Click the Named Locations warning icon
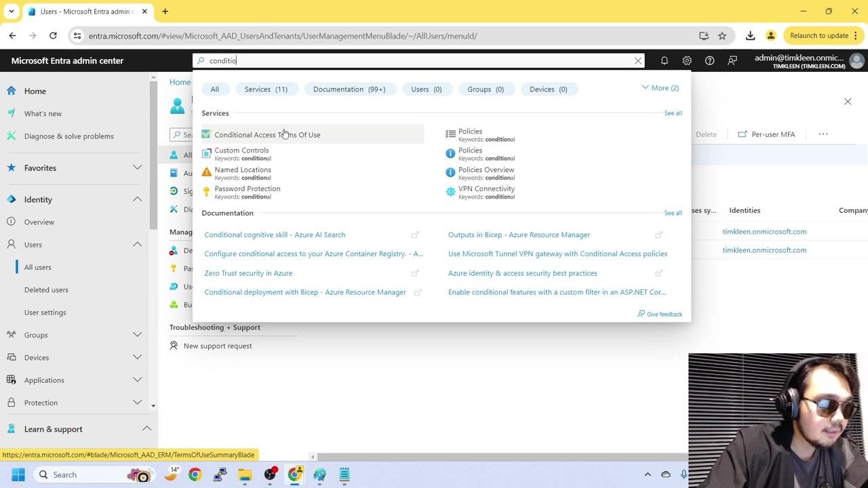This screenshot has width=868, height=488. tap(207, 173)
